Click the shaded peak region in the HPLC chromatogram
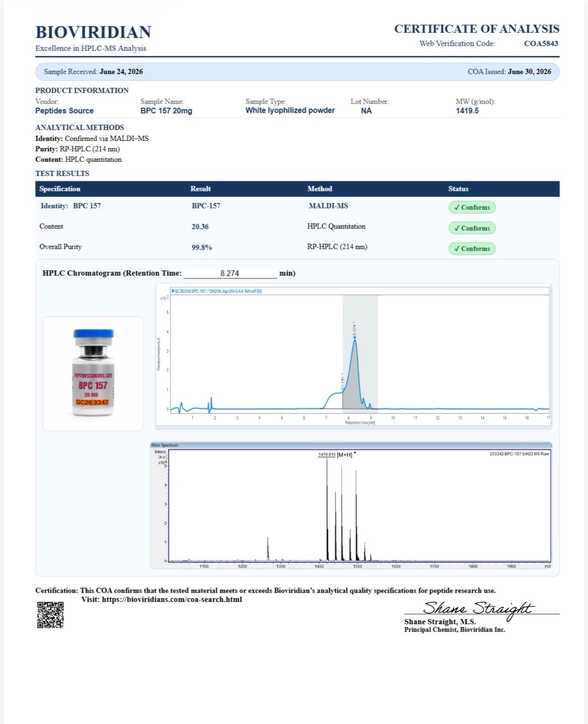This screenshot has height=724, width=588. click(360, 353)
